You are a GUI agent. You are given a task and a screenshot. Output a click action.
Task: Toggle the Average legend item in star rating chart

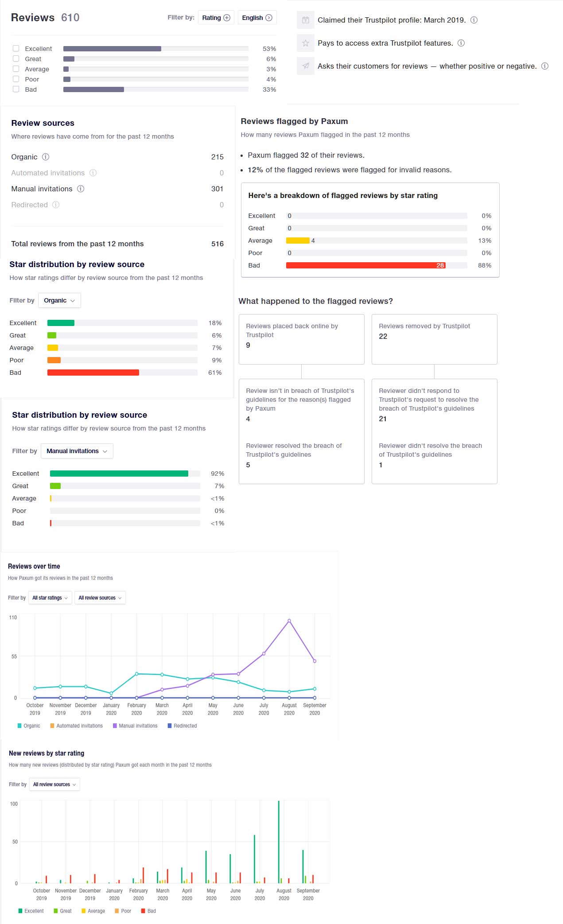pos(93,911)
